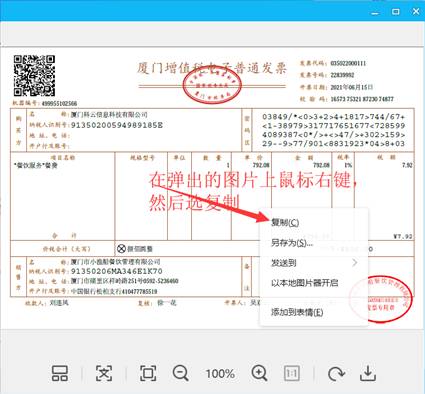The height and width of the screenshot is (394, 425).
Task: Toggle fullscreen view icon
Action: tap(148, 373)
